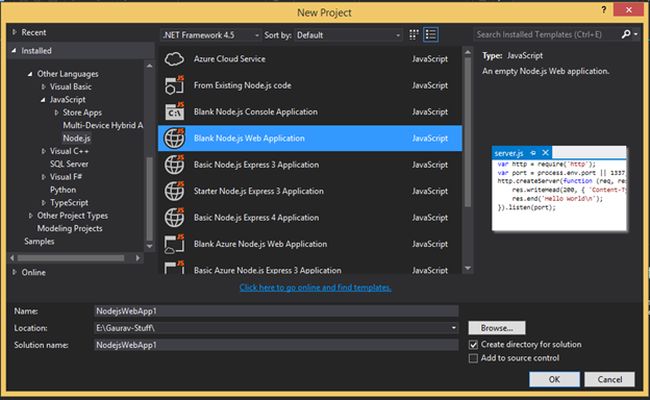Expand Other Project Types node
This screenshot has width=650, height=400.
coord(31,216)
